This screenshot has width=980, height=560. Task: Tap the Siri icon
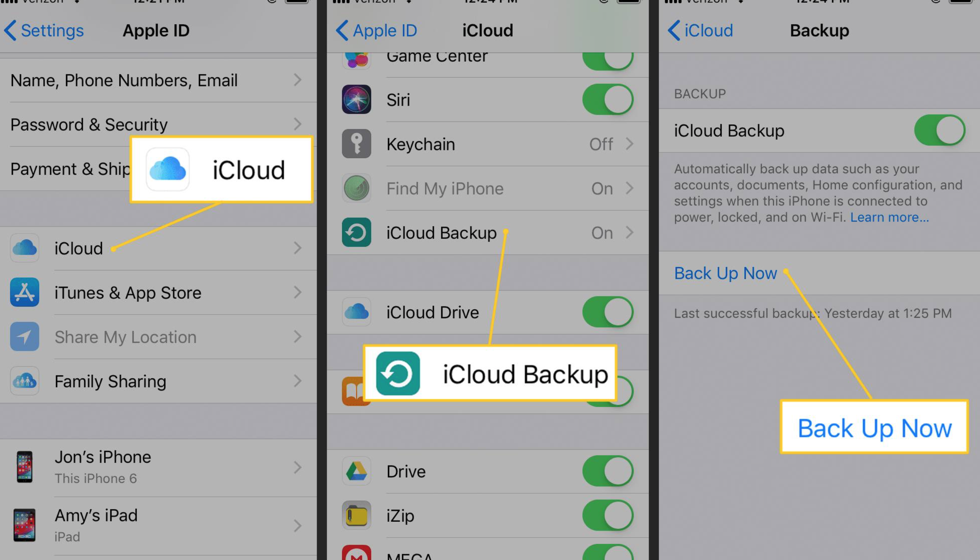click(x=358, y=100)
